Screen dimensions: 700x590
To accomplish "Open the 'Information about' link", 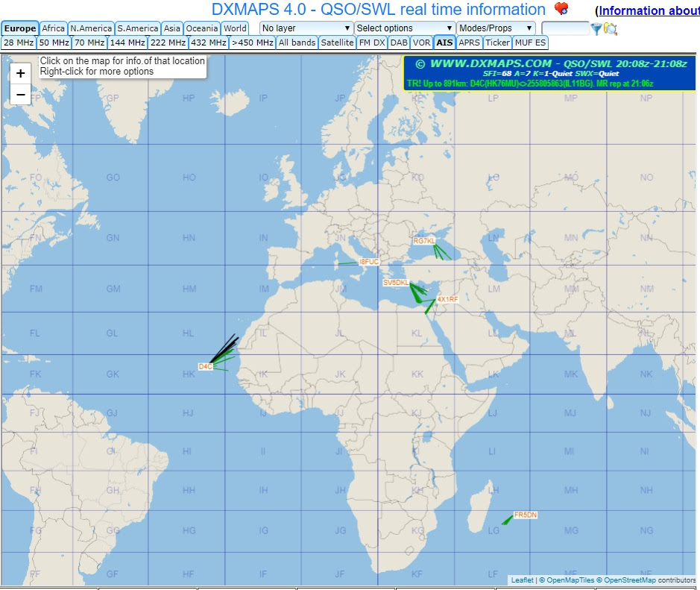I will click(x=649, y=10).
